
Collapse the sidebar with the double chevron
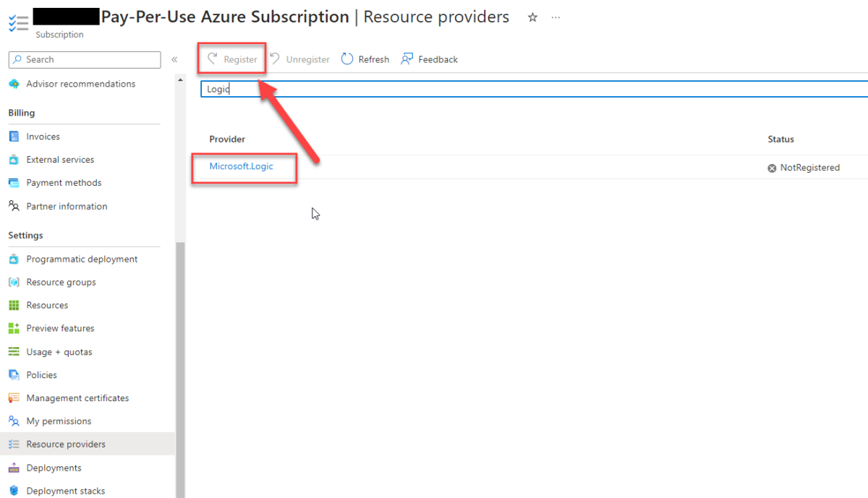tap(174, 60)
